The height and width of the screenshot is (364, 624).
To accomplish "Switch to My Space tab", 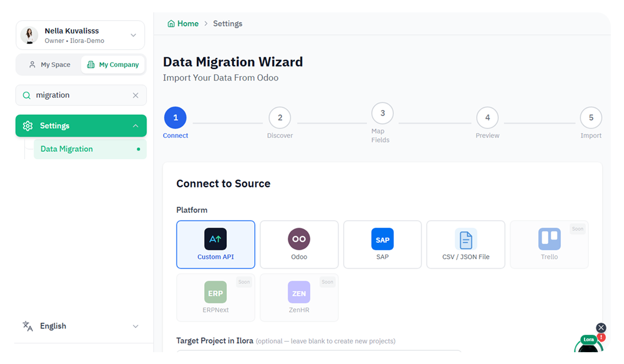I will tap(49, 65).
